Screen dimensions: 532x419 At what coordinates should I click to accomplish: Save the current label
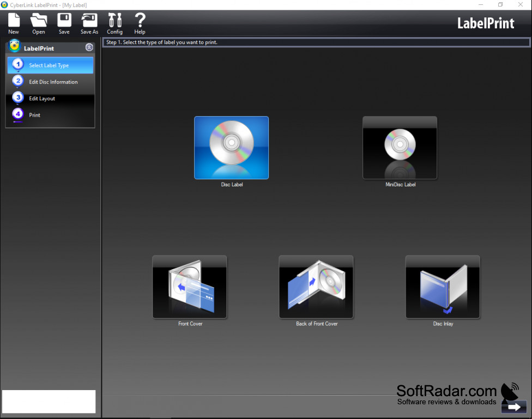pyautogui.click(x=64, y=23)
